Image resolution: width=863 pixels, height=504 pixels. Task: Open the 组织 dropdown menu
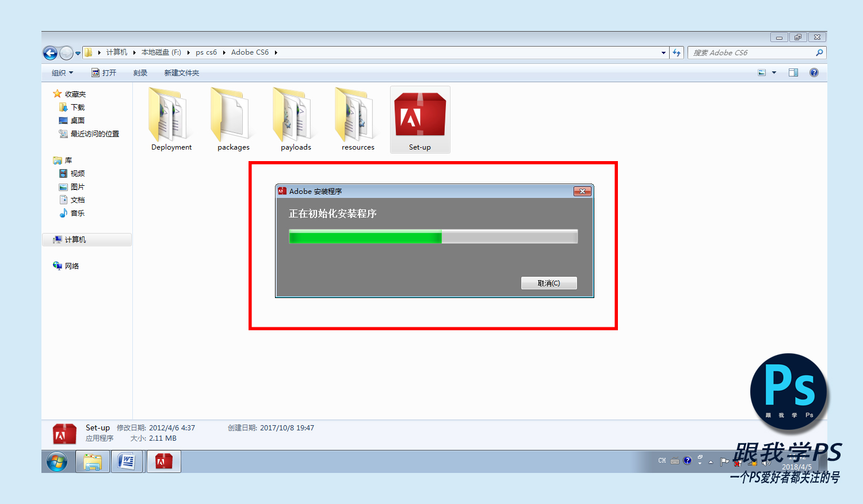pos(62,73)
